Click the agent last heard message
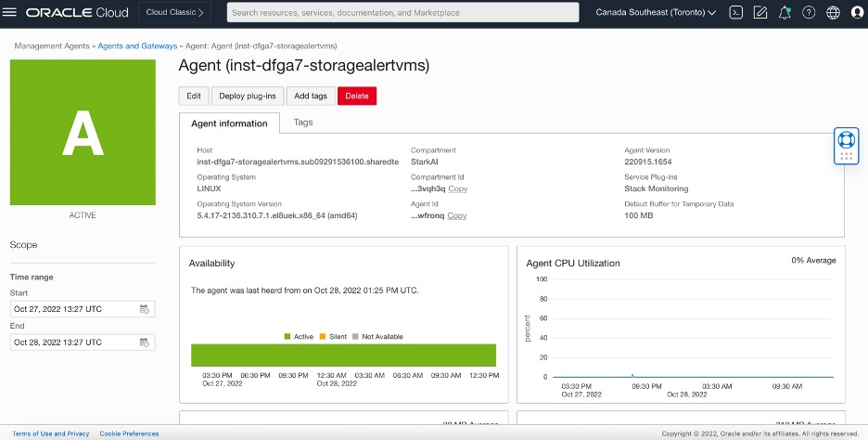The height and width of the screenshot is (440, 868). 305,290
